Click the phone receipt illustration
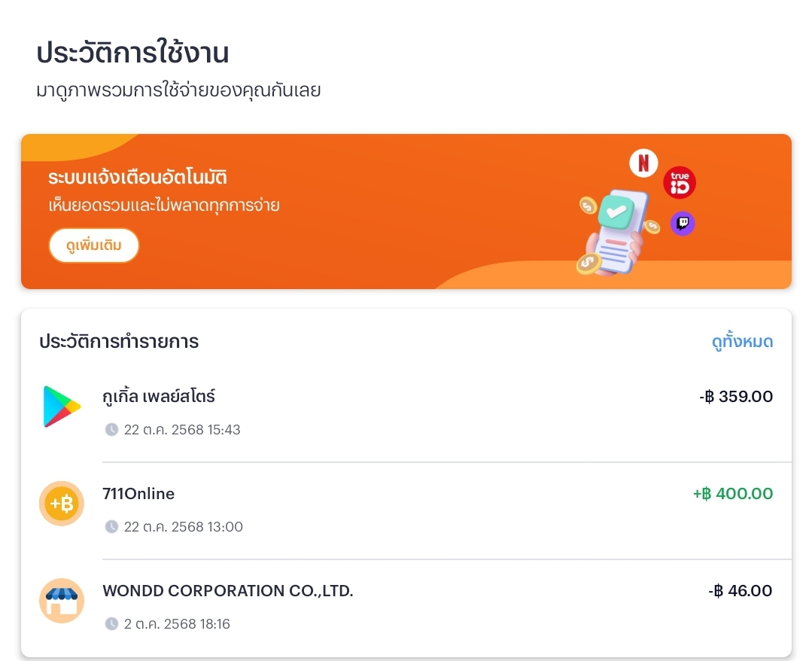The height and width of the screenshot is (661, 812). 615,230
